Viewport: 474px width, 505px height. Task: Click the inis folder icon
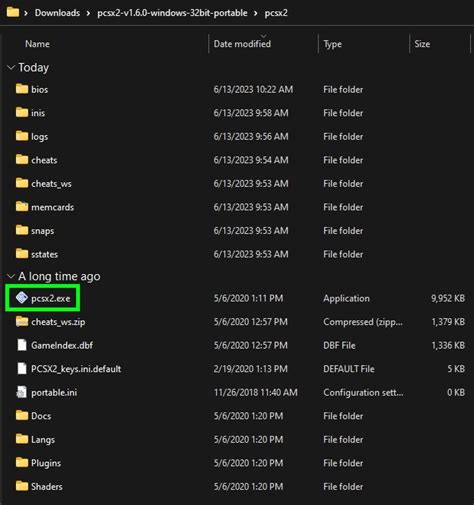[22, 112]
